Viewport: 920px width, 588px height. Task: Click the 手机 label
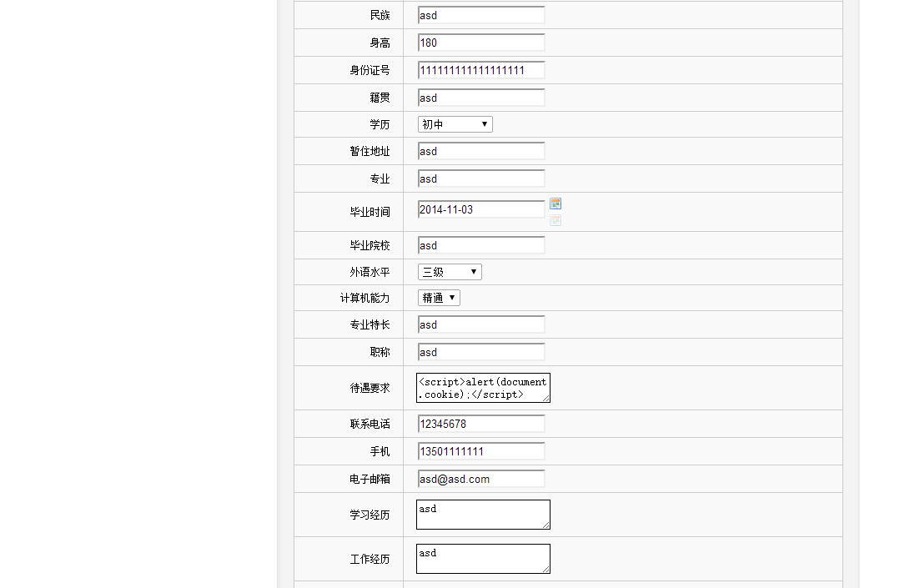380,451
